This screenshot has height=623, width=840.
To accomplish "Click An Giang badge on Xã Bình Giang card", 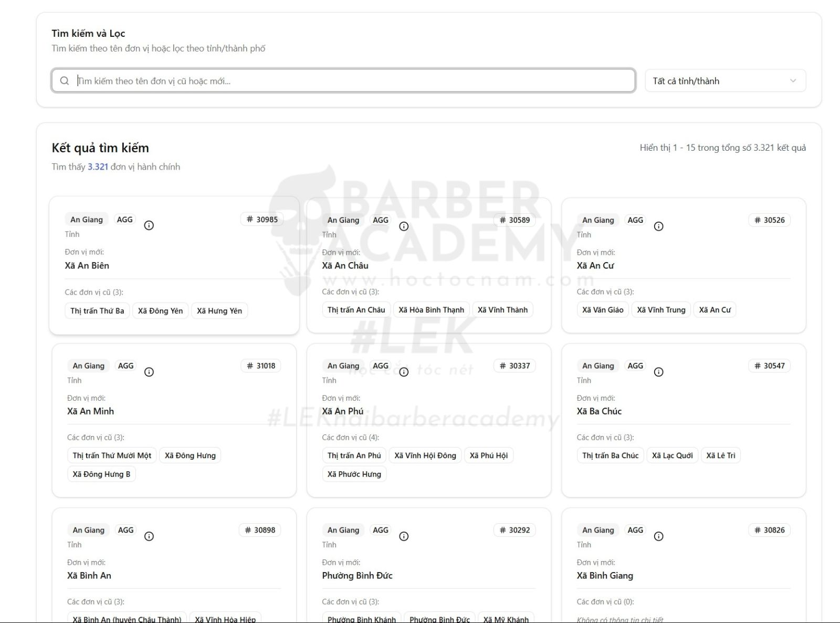I will (x=598, y=530).
